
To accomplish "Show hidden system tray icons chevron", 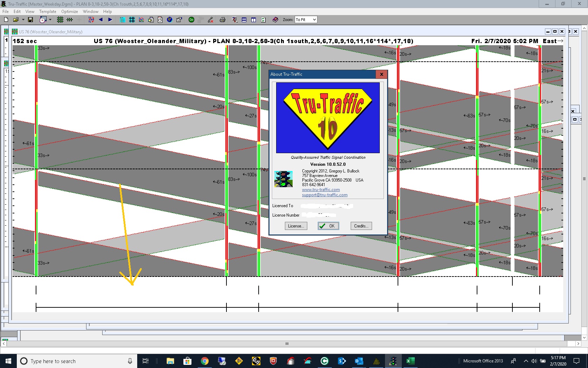I will 526,361.
